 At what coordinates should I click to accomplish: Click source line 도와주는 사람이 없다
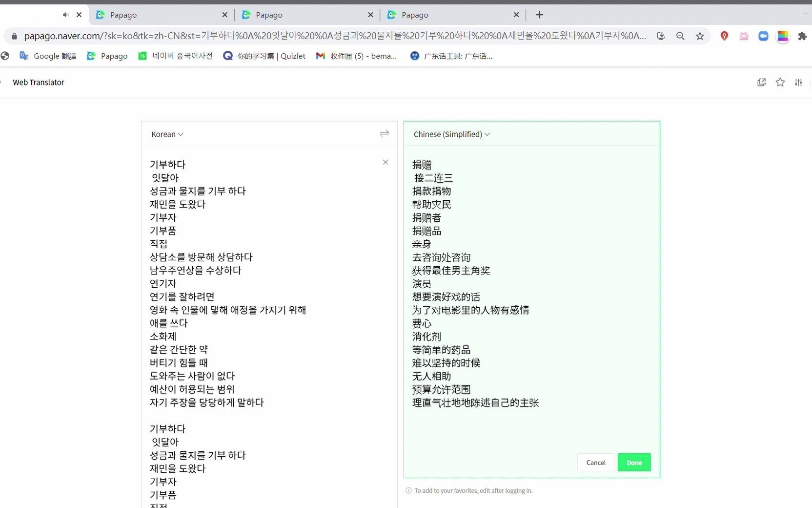pyautogui.click(x=192, y=376)
